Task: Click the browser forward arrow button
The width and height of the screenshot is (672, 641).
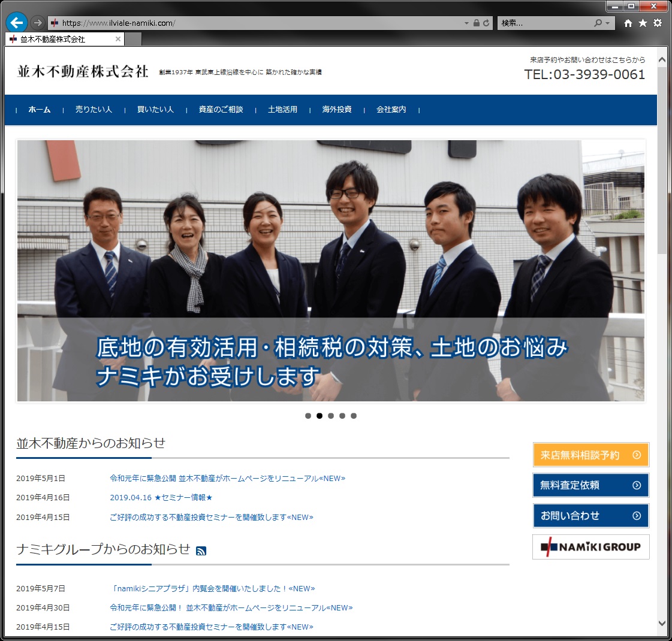Action: click(x=38, y=23)
